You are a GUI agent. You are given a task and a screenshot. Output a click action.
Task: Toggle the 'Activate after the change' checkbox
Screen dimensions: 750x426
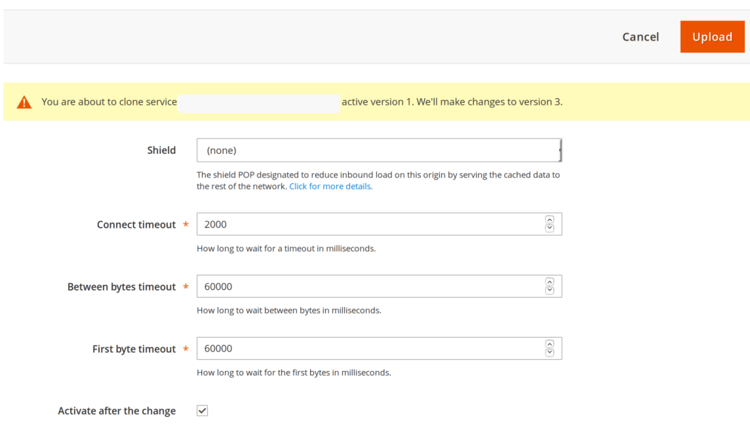(x=202, y=410)
